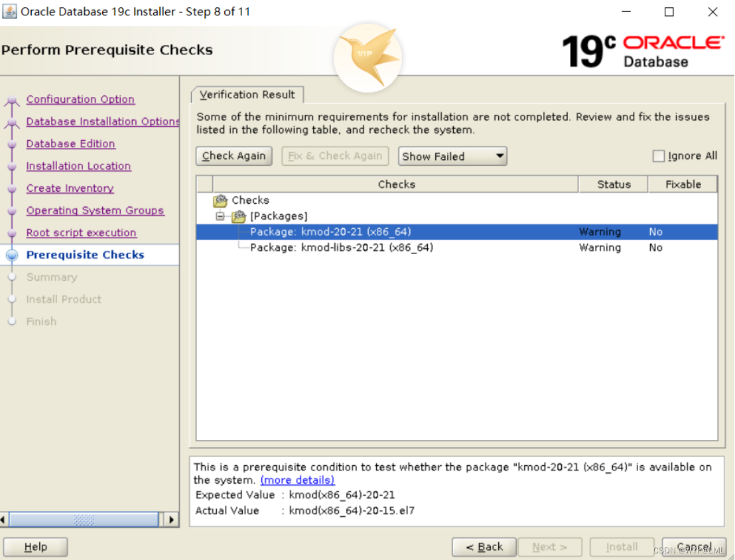Go to Database Edition step
Image resolution: width=735 pixels, height=560 pixels.
71,144
